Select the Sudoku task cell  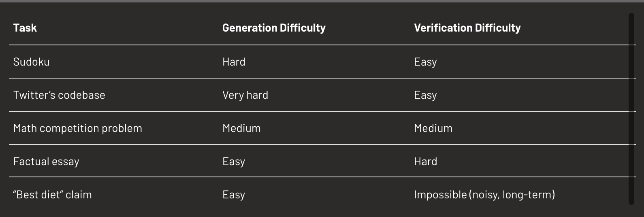click(32, 62)
